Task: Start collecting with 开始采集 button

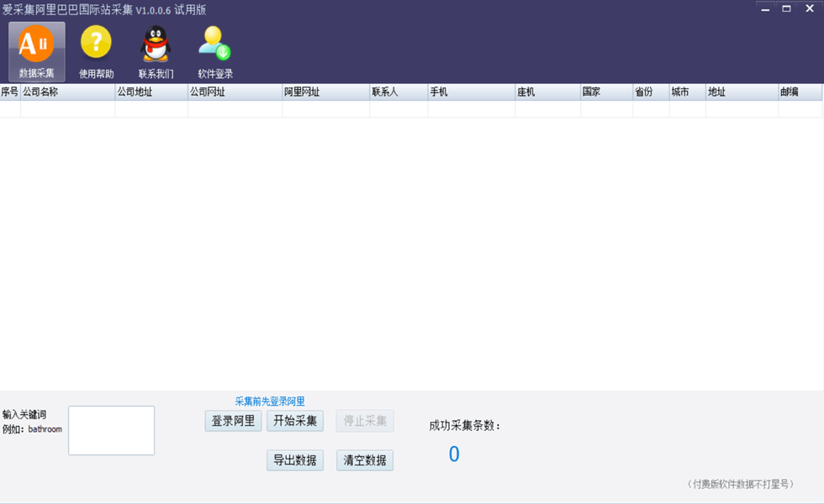Action: coord(295,421)
